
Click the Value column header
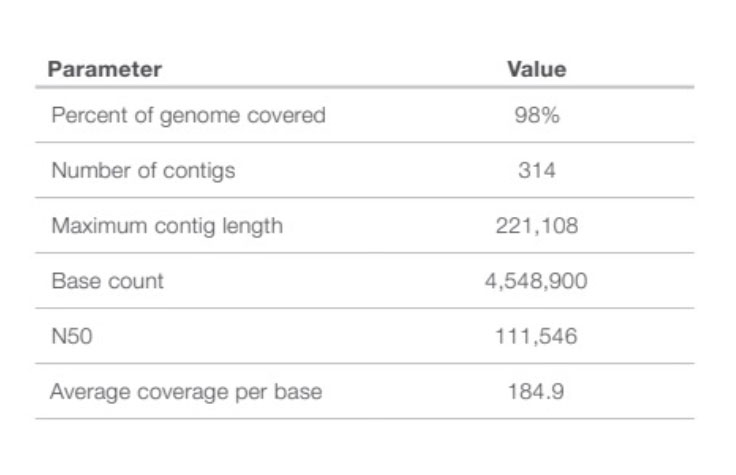tap(536, 69)
